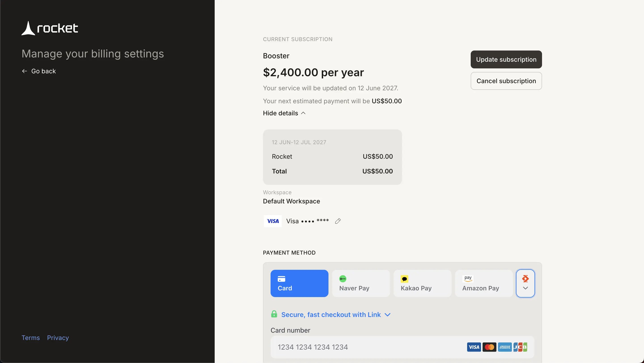
Task: Open more payment methods dropdown
Action: [x=525, y=283]
